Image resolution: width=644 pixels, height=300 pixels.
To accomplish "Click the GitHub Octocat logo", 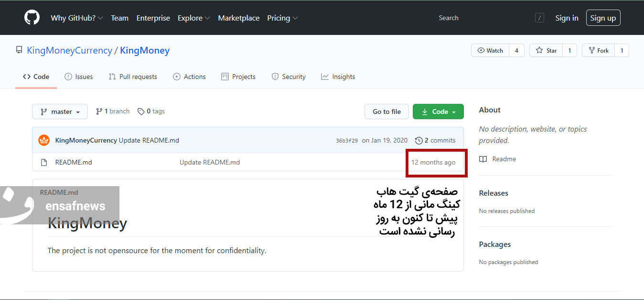I will click(x=32, y=18).
